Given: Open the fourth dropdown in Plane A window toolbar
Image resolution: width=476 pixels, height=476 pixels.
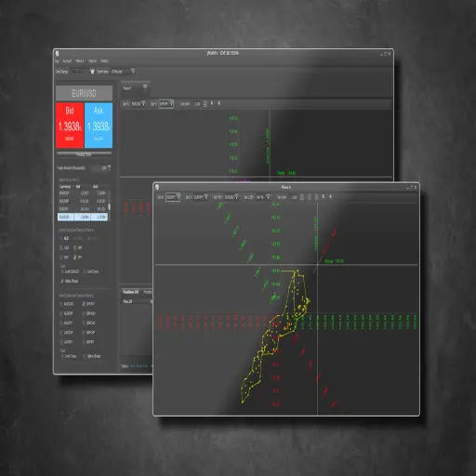Looking at the screenshot, I should click(x=263, y=197).
